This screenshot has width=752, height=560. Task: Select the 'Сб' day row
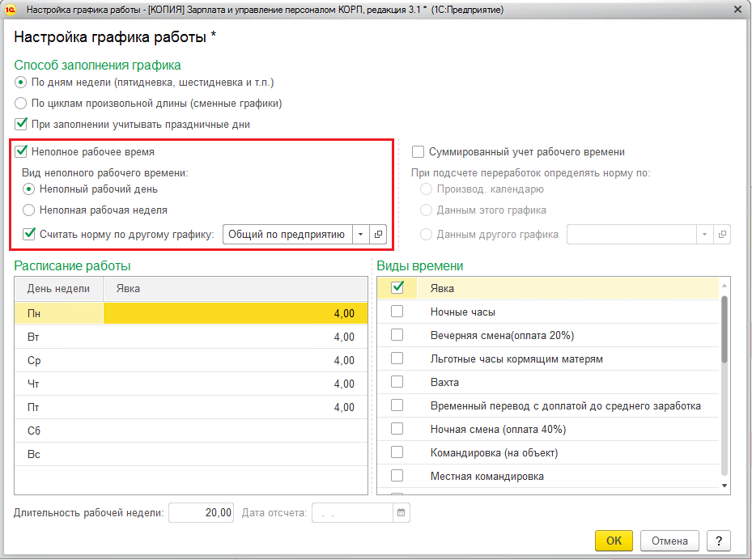click(x=191, y=431)
